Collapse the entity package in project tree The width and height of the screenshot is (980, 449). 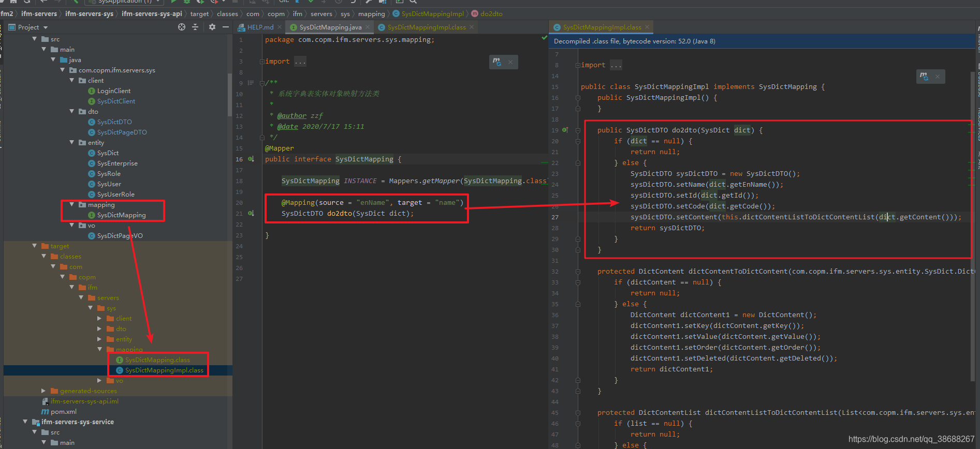click(x=72, y=142)
